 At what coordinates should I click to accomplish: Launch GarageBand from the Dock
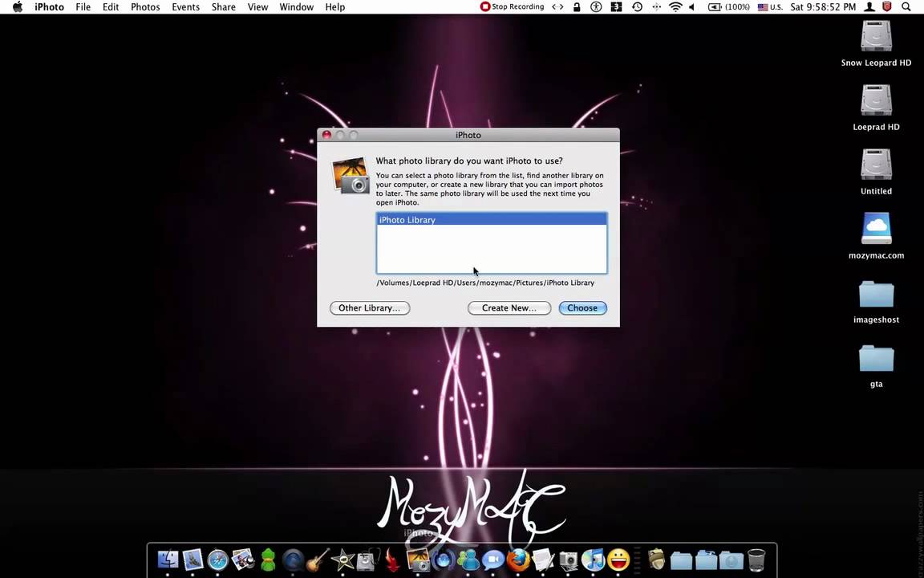click(x=318, y=559)
